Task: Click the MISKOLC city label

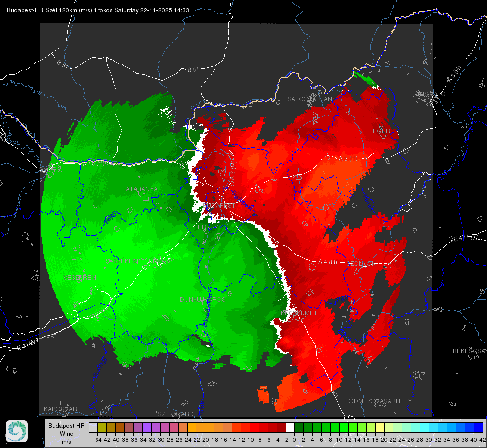Action: pos(431,94)
